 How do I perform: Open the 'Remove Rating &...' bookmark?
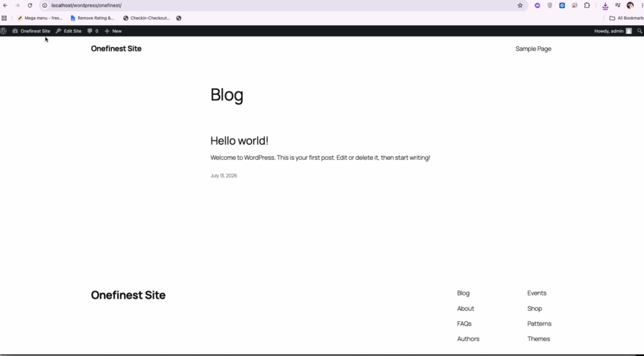pos(92,18)
